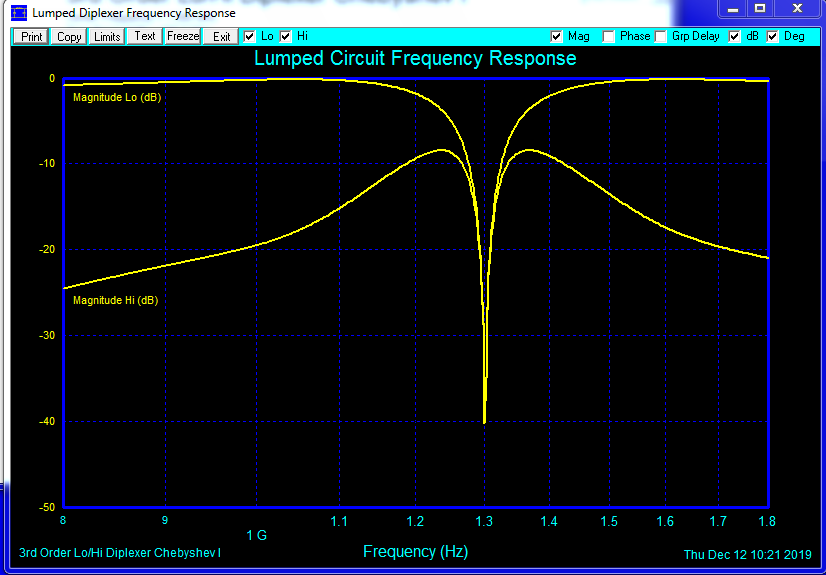Screen dimensions: 826x575
Task: Enable the Phase checkbox
Action: pyautogui.click(x=609, y=36)
